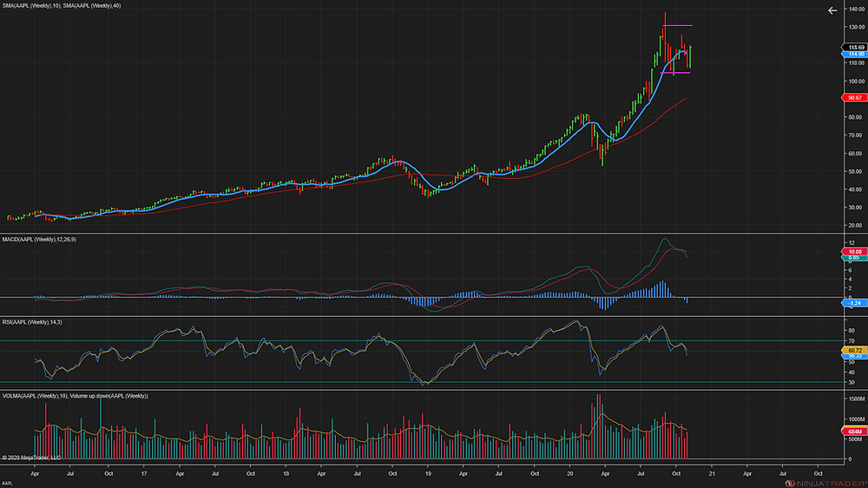Click the blue 10-week SMA price marker

pos(854,55)
